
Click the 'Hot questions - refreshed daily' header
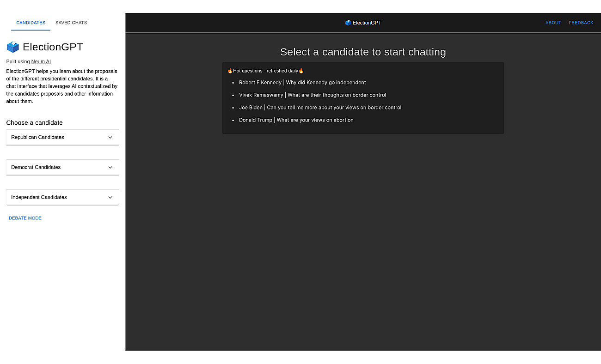click(265, 71)
